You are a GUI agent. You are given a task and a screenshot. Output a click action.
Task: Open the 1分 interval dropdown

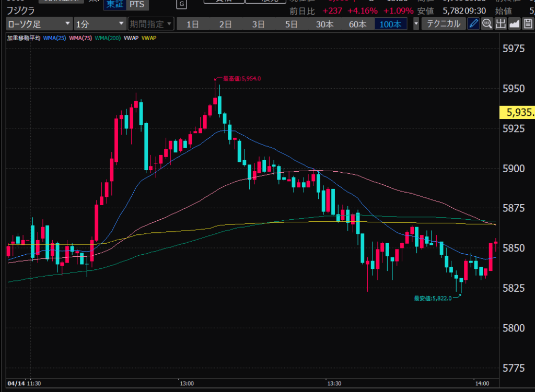click(100, 23)
